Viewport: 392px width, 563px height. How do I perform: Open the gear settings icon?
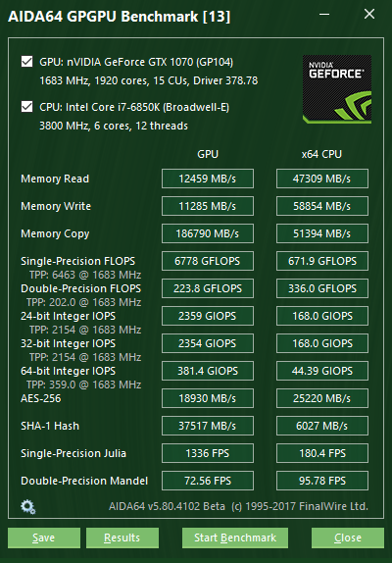(28, 507)
